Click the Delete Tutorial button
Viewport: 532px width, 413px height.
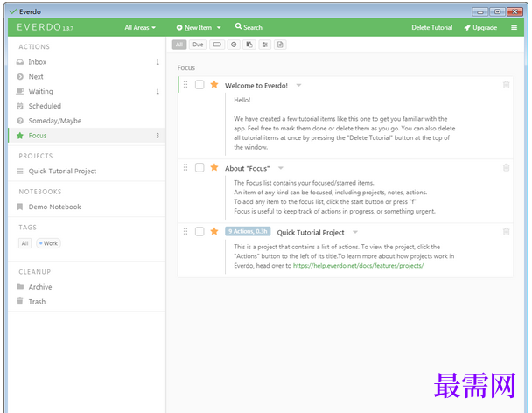432,27
